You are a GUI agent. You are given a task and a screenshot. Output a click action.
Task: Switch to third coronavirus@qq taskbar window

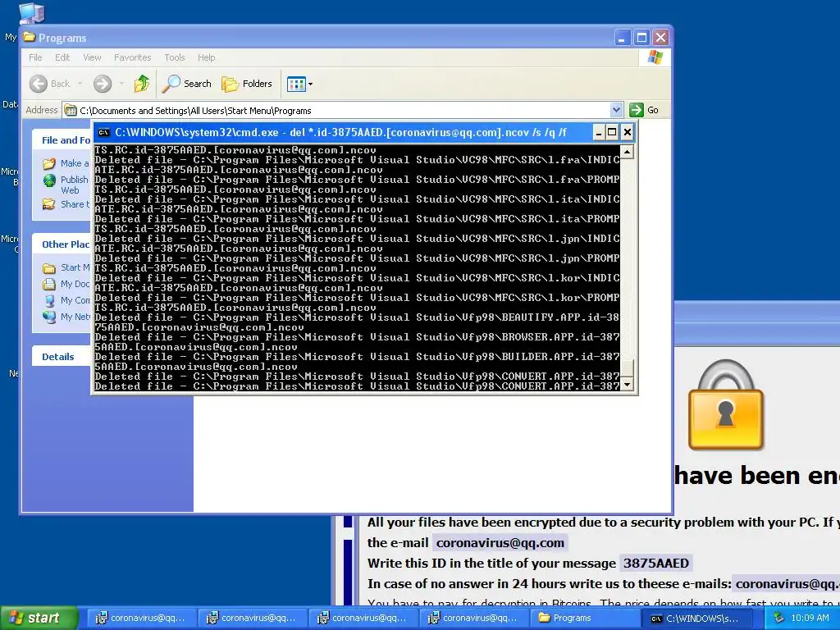362,619
